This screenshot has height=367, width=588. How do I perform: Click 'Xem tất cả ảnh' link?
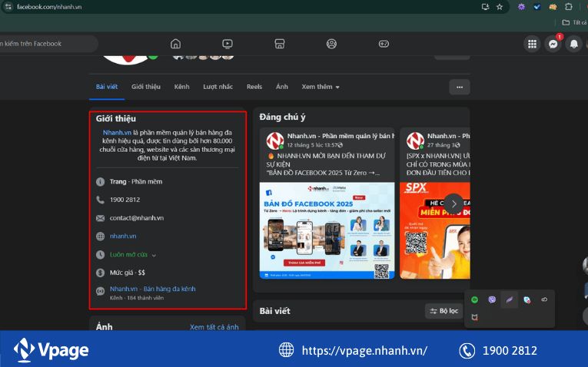tap(214, 327)
